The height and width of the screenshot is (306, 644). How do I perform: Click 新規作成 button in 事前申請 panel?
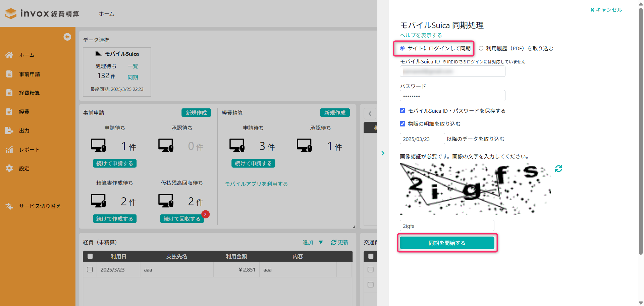196,113
